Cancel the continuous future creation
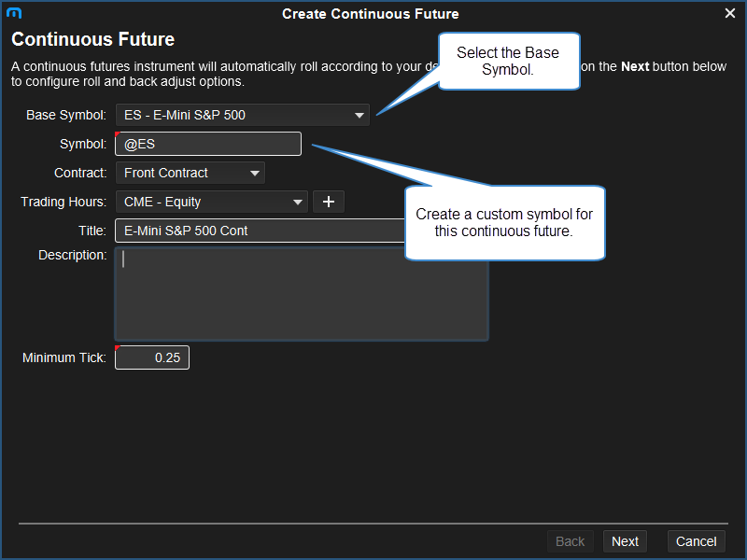Viewport: 747px width, 560px height. (x=696, y=541)
